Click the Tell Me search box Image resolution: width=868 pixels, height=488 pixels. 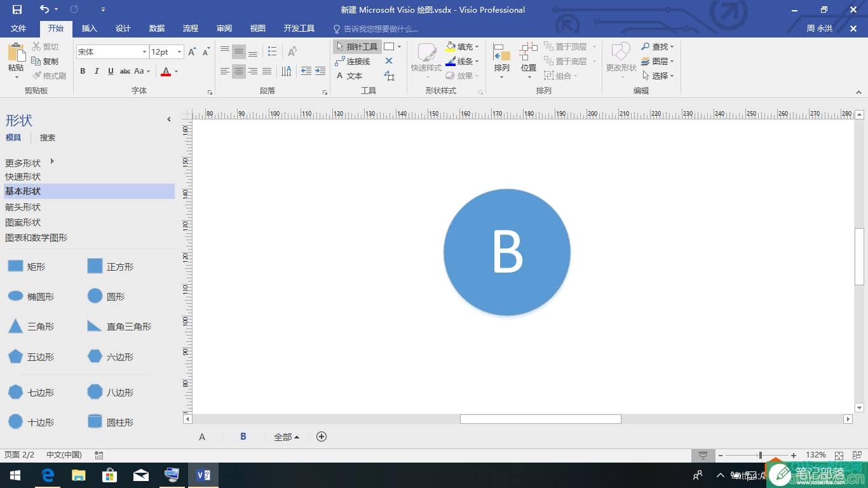click(x=376, y=29)
